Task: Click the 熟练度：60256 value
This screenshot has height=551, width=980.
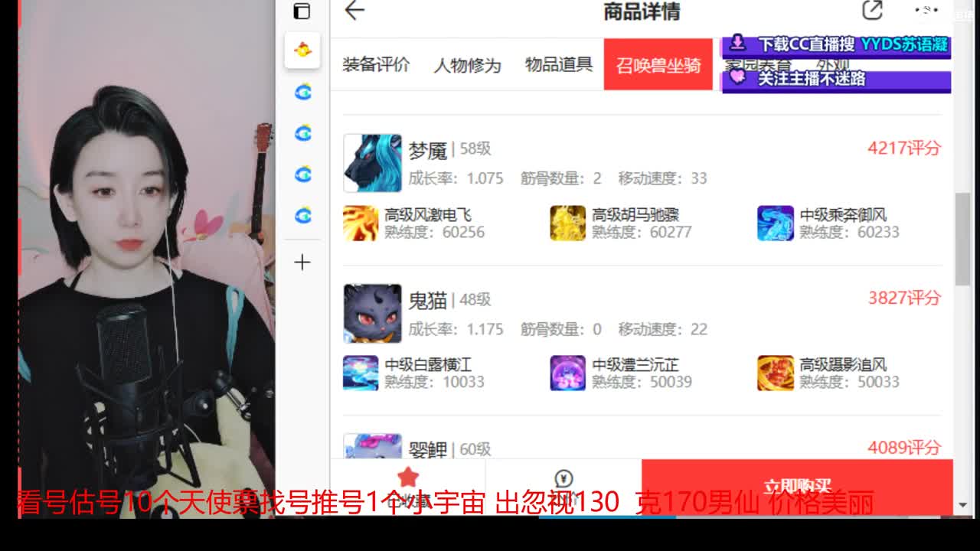Action: pyautogui.click(x=435, y=232)
